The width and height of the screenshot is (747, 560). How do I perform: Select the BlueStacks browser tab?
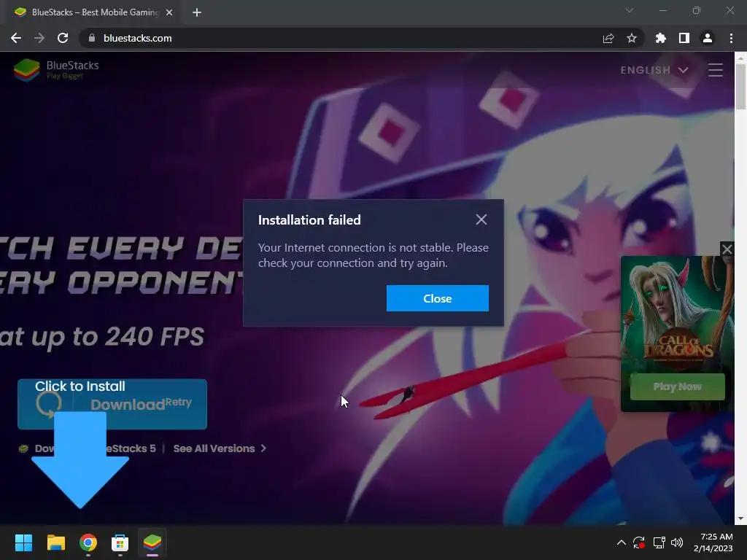93,12
